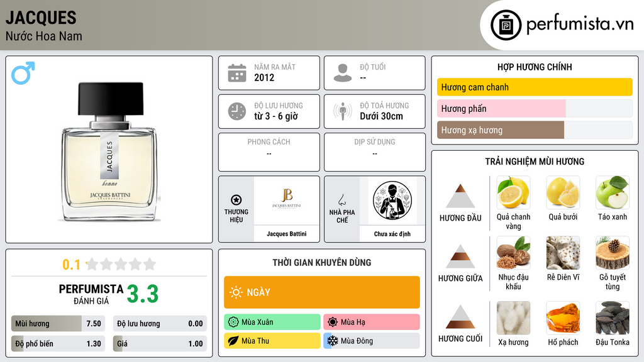The image size is (644, 362).
Task: Click the perfumista.vn bottle logo icon
Action: (x=506, y=25)
